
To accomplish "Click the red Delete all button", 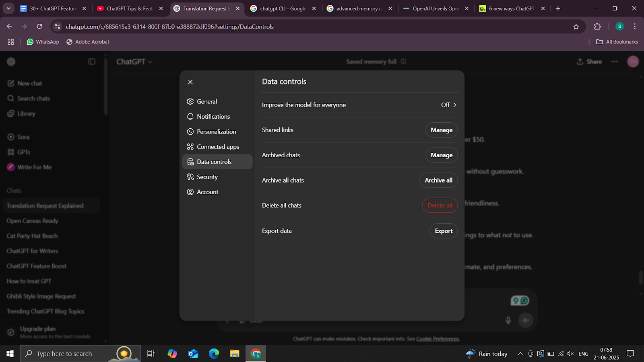I will (440, 205).
